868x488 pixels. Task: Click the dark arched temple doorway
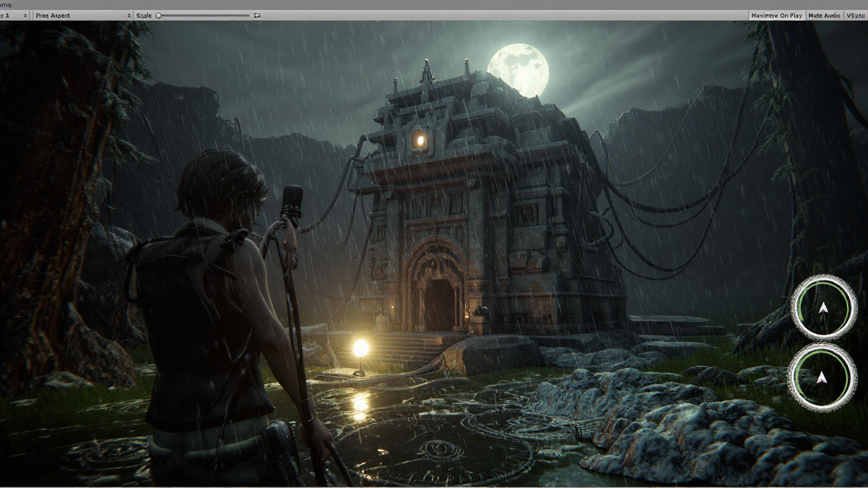point(439,304)
